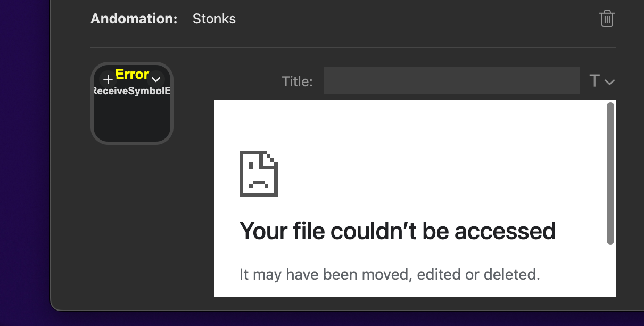Click the ReceiveSymbolE label text
The height and width of the screenshot is (326, 644).
pos(131,91)
